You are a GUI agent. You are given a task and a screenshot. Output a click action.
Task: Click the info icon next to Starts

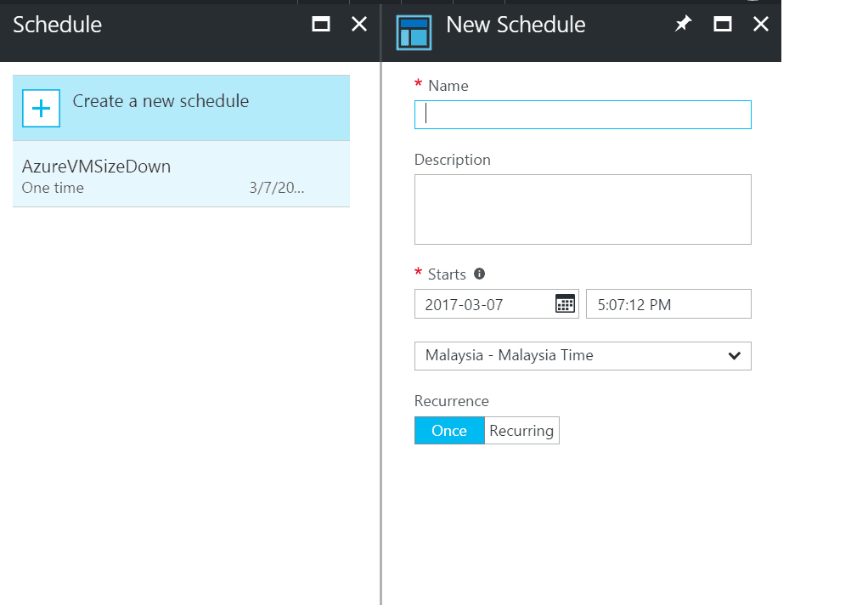(x=479, y=274)
